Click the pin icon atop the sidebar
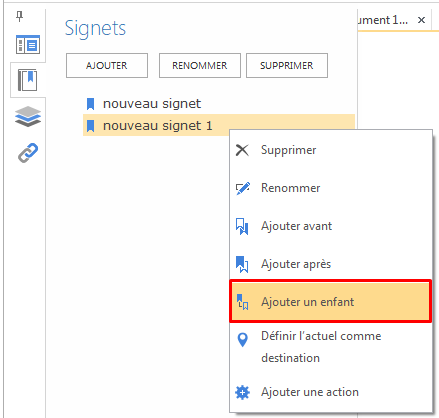This screenshot has height=418, width=439. pos(20,16)
